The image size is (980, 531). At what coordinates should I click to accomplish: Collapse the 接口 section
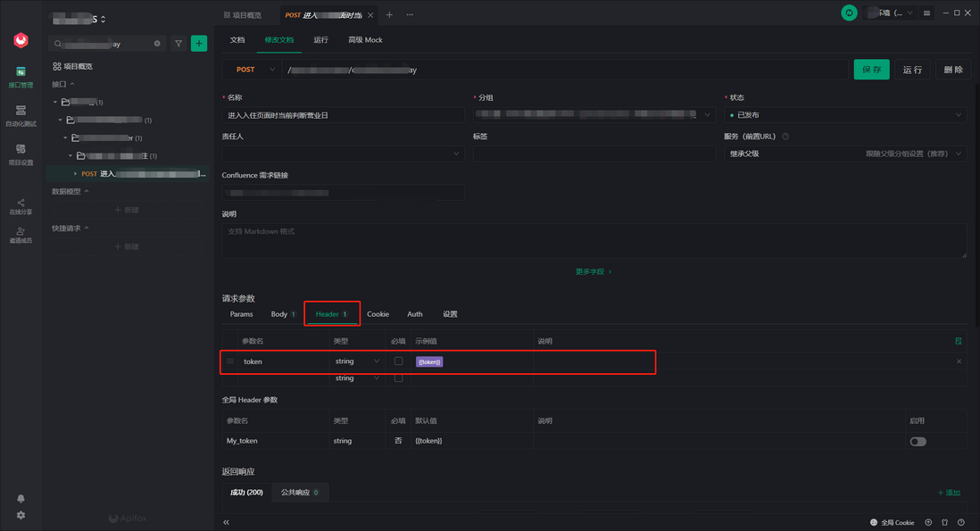[63, 84]
